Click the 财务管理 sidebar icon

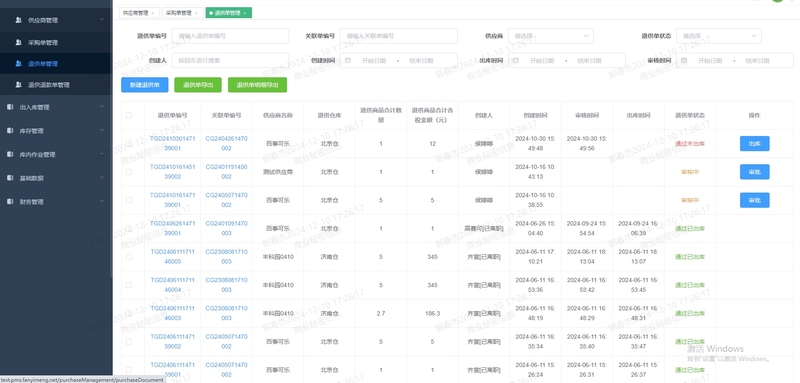10,201
